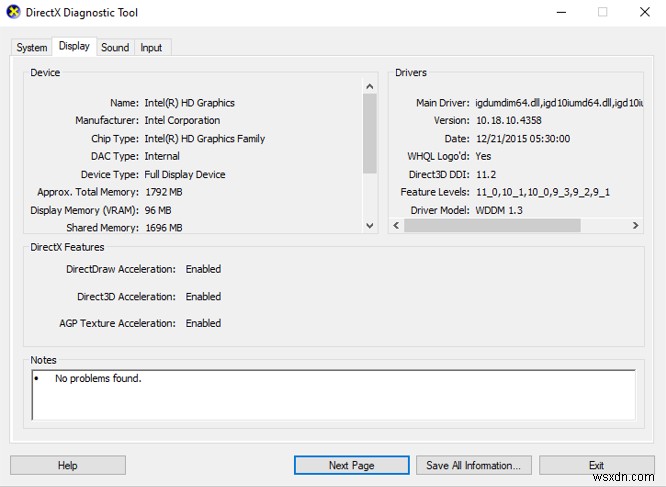The width and height of the screenshot is (666, 487).
Task: Click the DirectX Diagnostic Tool title icon
Action: 14,12
